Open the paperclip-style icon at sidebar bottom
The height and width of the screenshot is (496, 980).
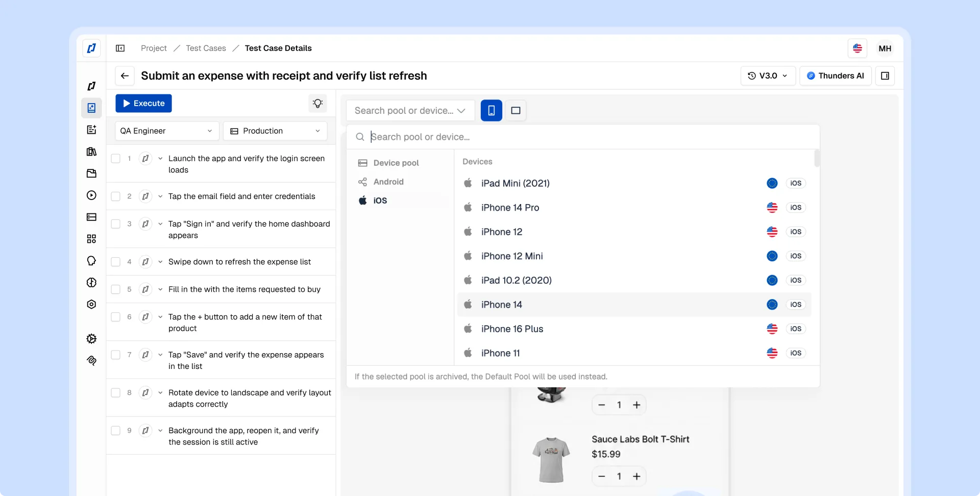pyautogui.click(x=91, y=361)
